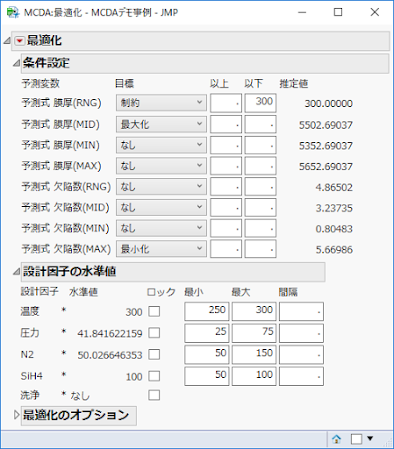Screen dimensions: 394x449
Task: Lock the SiH4 factor checkbox
Action: 154,376
